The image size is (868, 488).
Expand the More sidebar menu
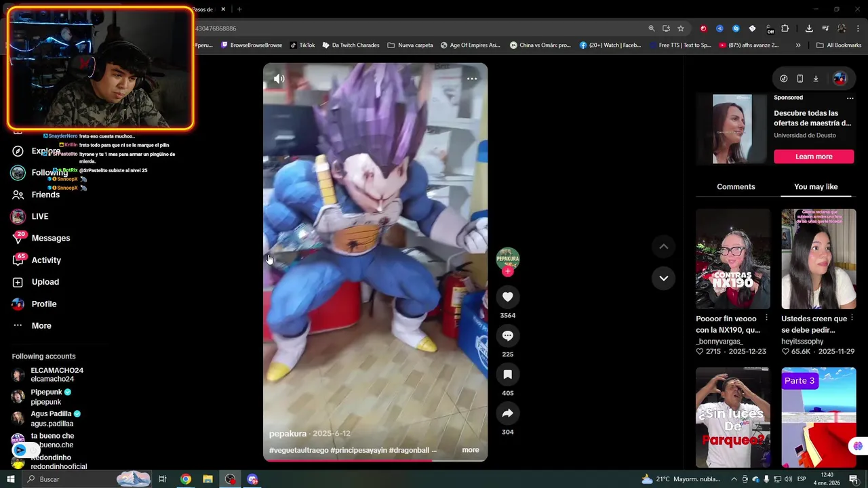pos(33,326)
